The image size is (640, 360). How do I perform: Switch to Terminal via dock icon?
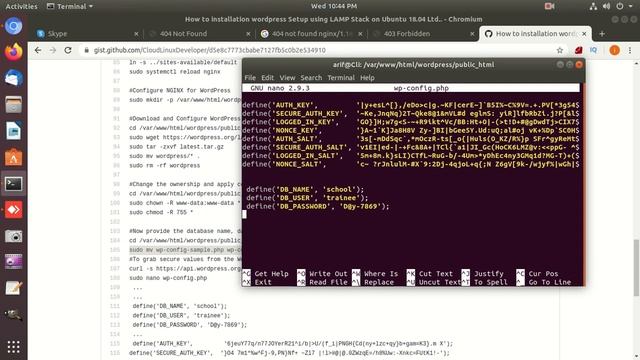tap(13, 184)
